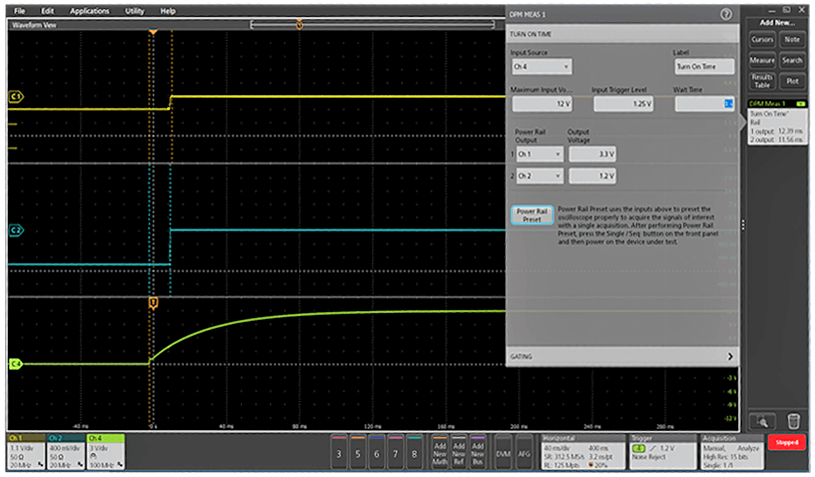Click the panel resize grip dots
Screen dimensions: 815x477
(x=743, y=225)
